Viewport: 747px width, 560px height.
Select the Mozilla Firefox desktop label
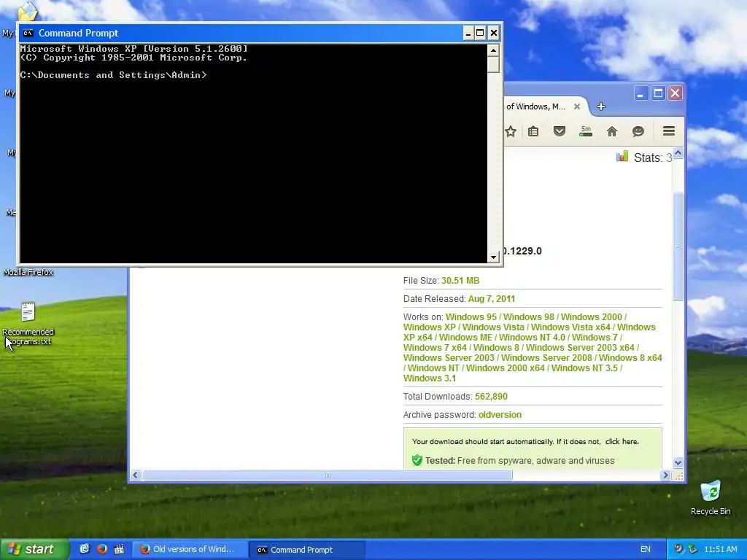[28, 273]
